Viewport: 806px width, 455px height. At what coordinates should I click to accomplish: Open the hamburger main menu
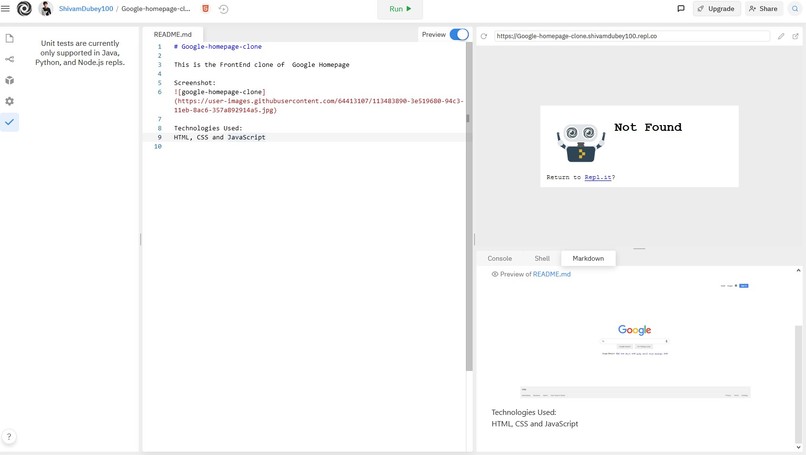point(5,9)
